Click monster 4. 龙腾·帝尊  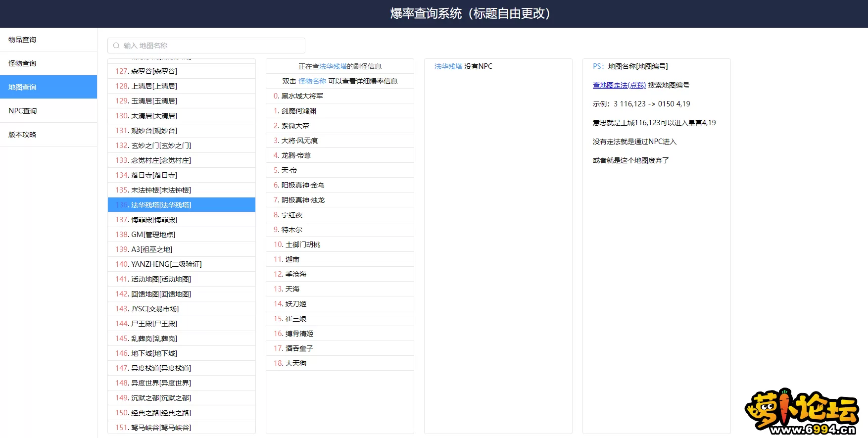[340, 155]
